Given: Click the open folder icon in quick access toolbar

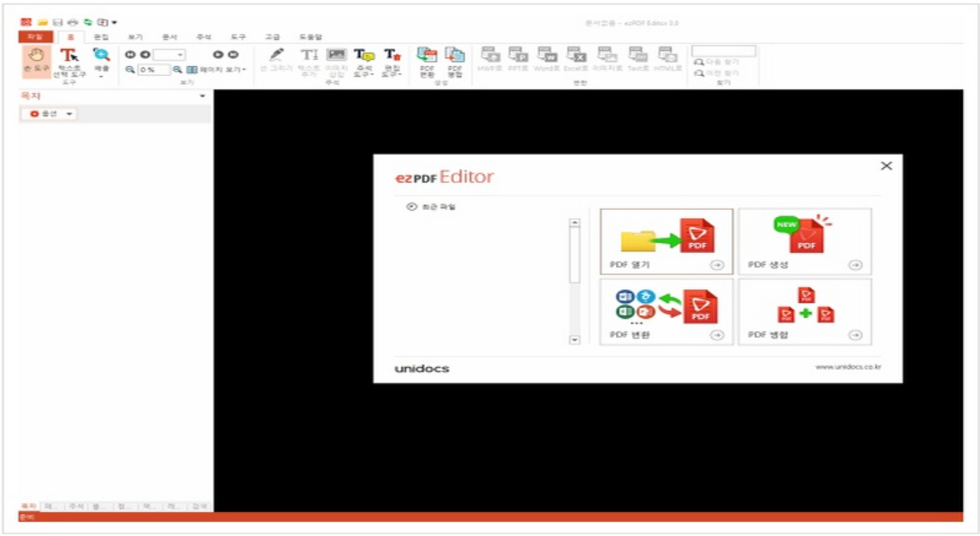Looking at the screenshot, I should (42, 22).
